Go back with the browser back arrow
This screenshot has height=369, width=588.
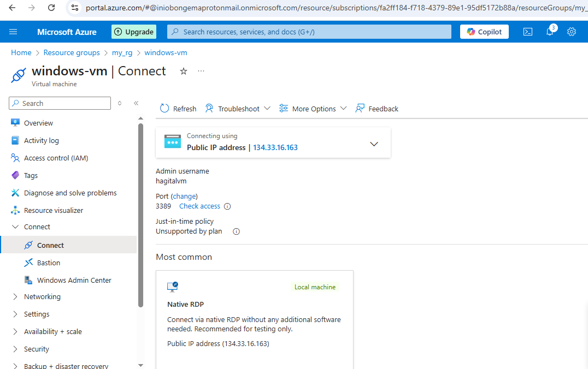[12, 8]
